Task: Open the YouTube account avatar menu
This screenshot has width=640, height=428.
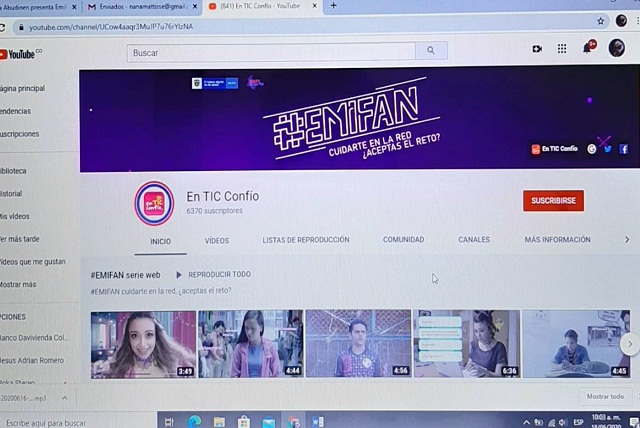Action: [616, 48]
